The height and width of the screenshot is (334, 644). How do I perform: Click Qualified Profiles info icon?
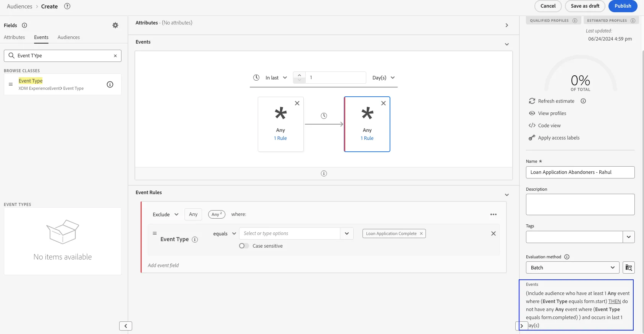[575, 21]
